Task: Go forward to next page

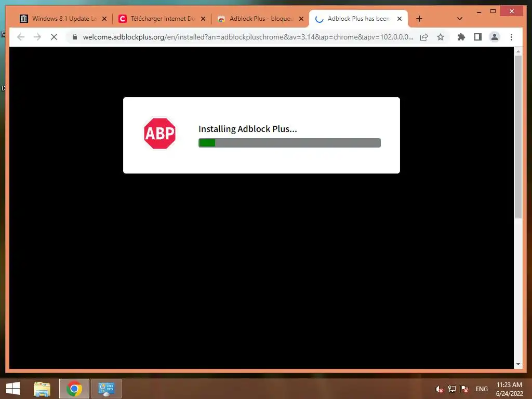Action: tap(37, 37)
